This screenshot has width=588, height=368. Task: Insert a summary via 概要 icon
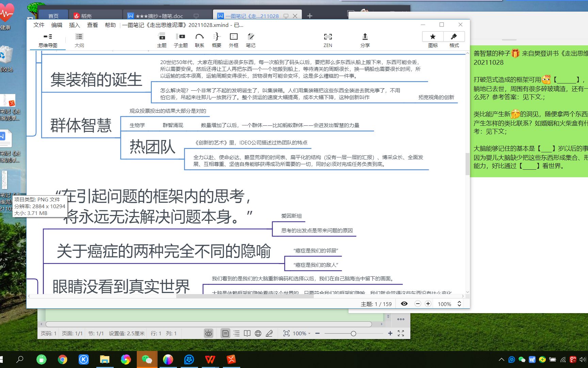(216, 40)
